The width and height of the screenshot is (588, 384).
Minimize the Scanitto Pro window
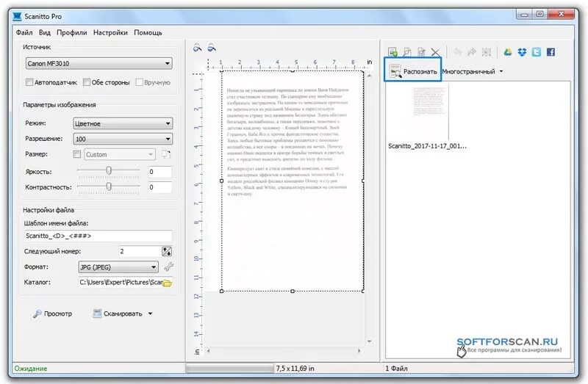coord(525,14)
